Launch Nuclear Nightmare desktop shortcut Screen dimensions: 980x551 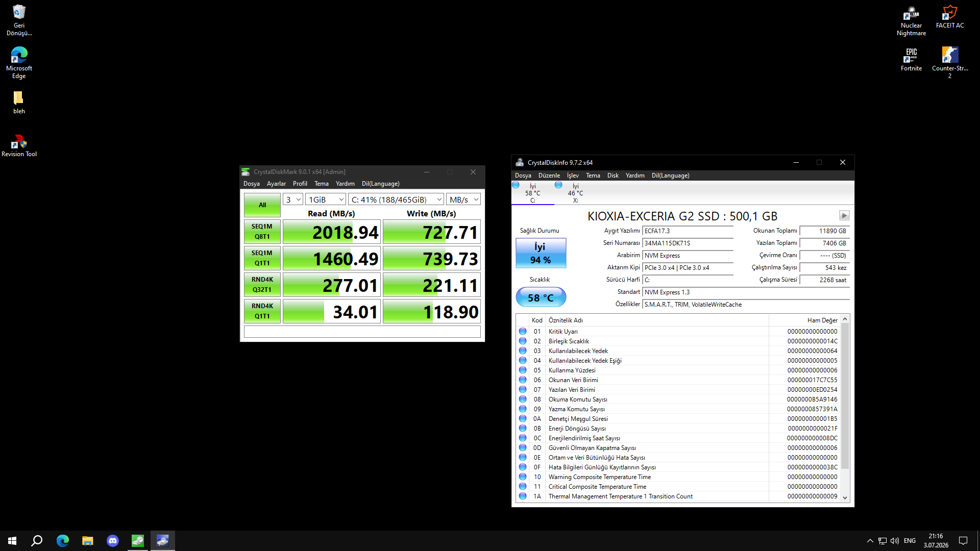click(911, 20)
